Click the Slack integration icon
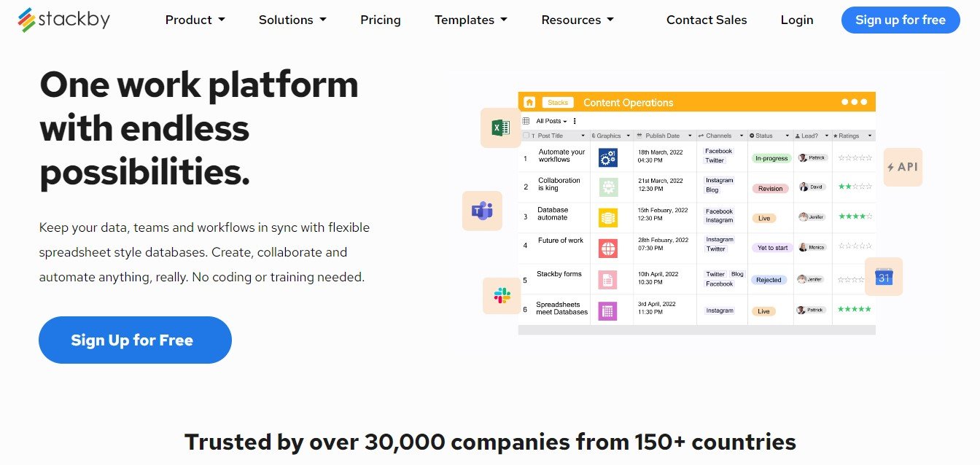The width and height of the screenshot is (980, 465). pyautogui.click(x=502, y=296)
